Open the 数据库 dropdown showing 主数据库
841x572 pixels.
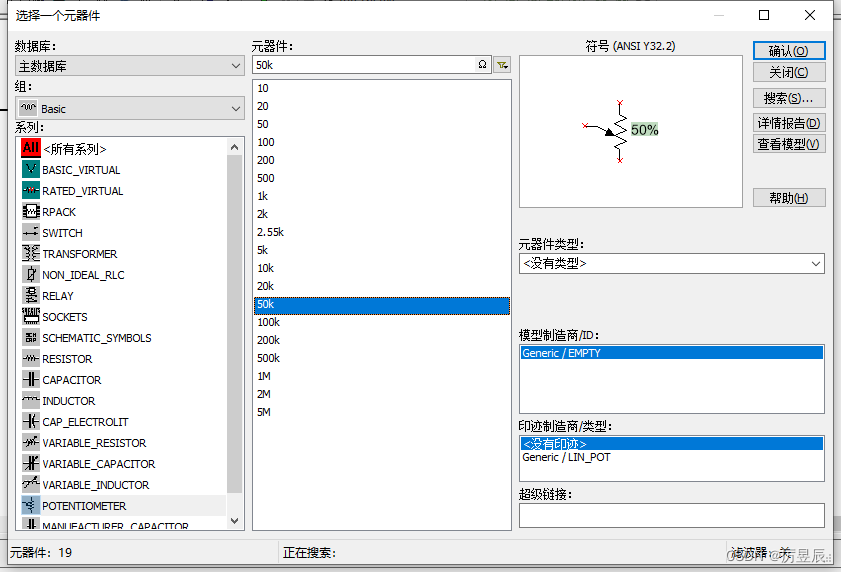pos(130,66)
